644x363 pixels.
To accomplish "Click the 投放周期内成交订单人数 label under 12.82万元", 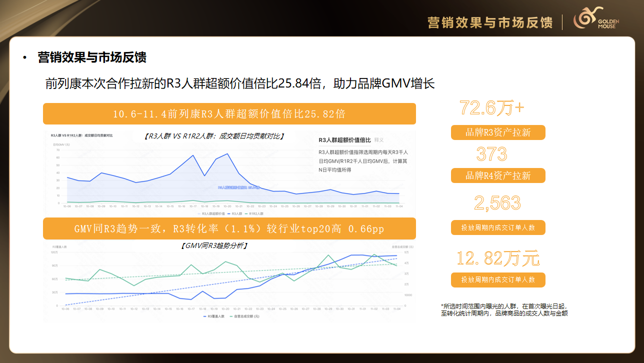I will [x=498, y=280].
